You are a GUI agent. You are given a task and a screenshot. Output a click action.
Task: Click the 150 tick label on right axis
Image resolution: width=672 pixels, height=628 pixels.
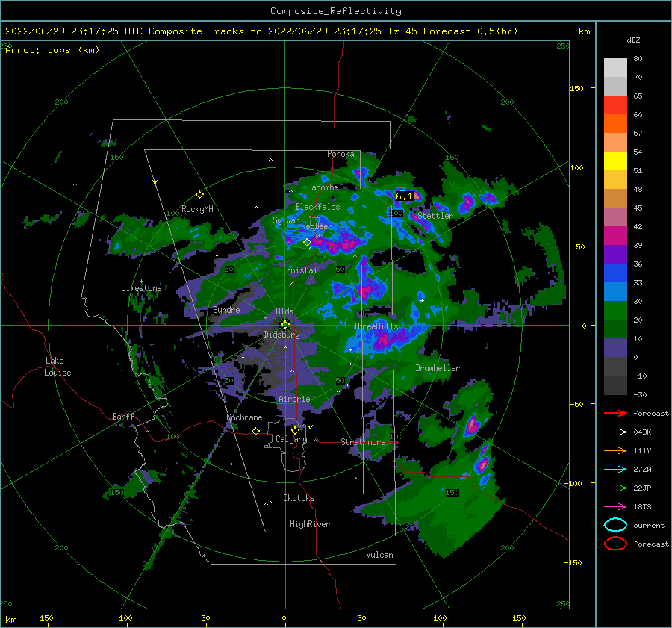[x=576, y=88]
